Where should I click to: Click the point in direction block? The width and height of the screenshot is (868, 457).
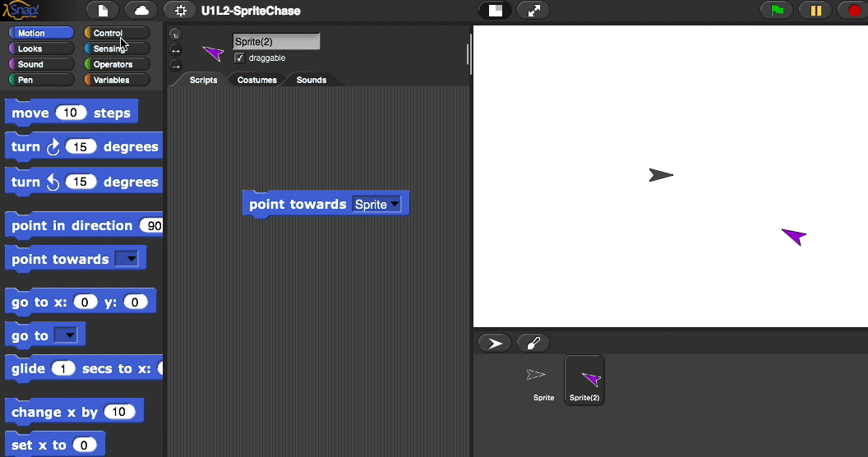tap(84, 226)
